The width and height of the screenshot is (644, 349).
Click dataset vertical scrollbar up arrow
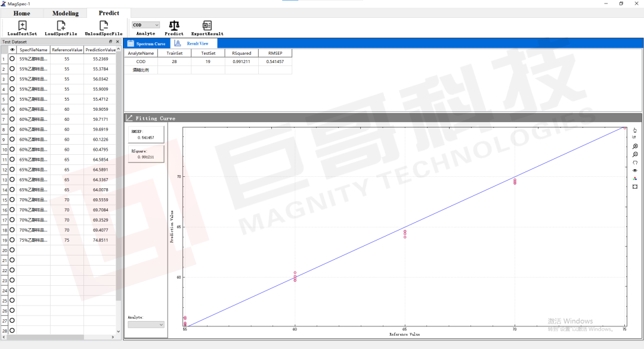click(x=118, y=49)
